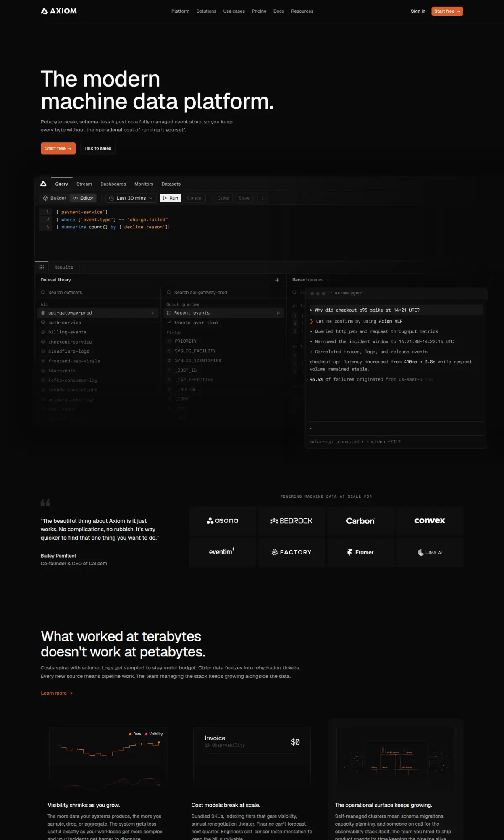This screenshot has height=840, width=504.
Task: Open the Solutions menu
Action: pyautogui.click(x=206, y=11)
